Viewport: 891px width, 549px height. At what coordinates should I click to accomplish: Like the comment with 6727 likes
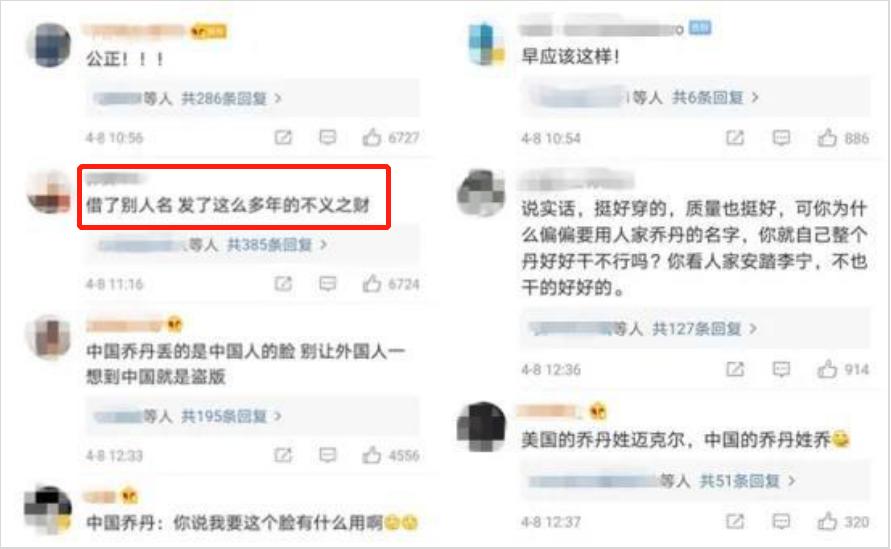tap(372, 137)
